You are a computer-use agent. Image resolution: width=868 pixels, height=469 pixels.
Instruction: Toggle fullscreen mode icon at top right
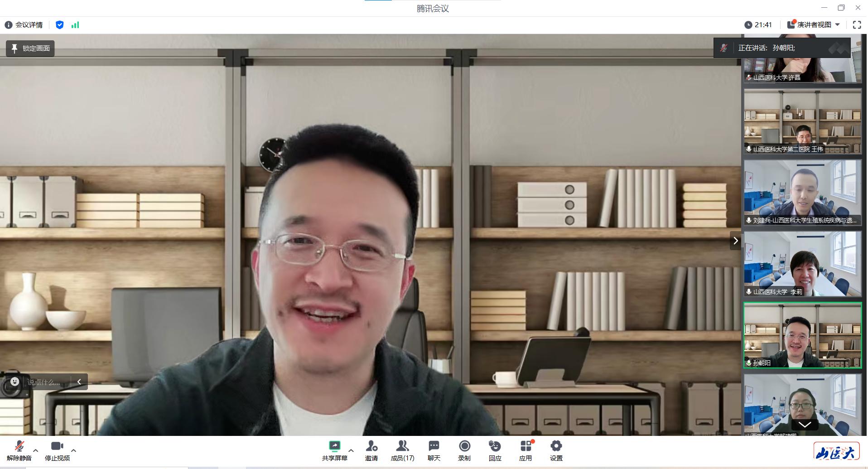tap(857, 25)
